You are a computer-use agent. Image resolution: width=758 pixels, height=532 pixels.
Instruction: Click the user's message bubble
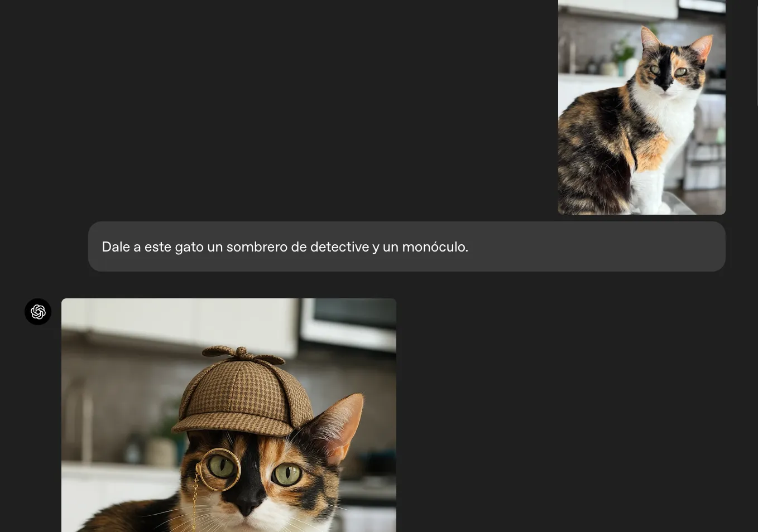pos(407,246)
